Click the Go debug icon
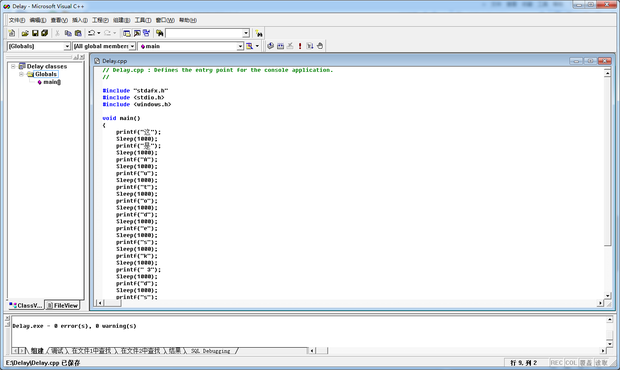Image resolution: width=620 pixels, height=370 pixels. (310, 46)
